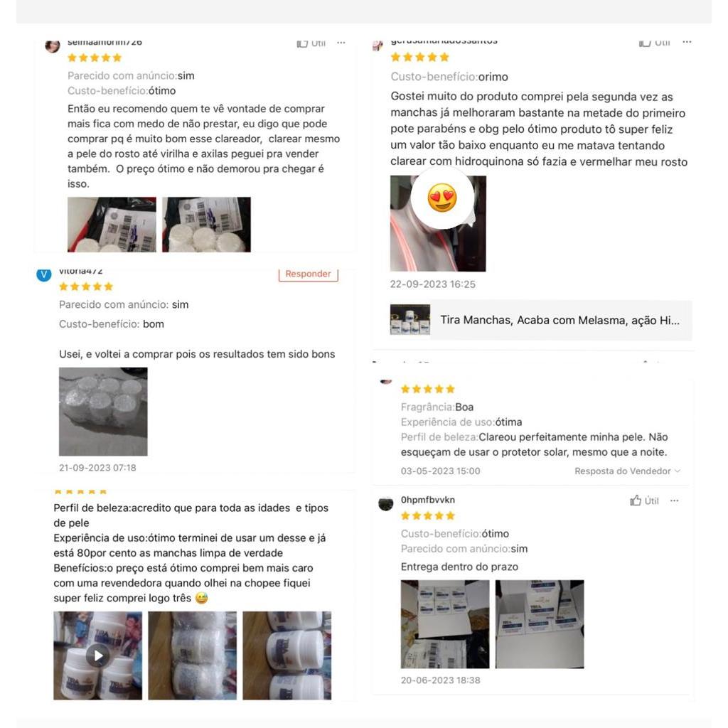Open selmaamorim's first package photo
This screenshot has height=728, width=728.
(112, 225)
